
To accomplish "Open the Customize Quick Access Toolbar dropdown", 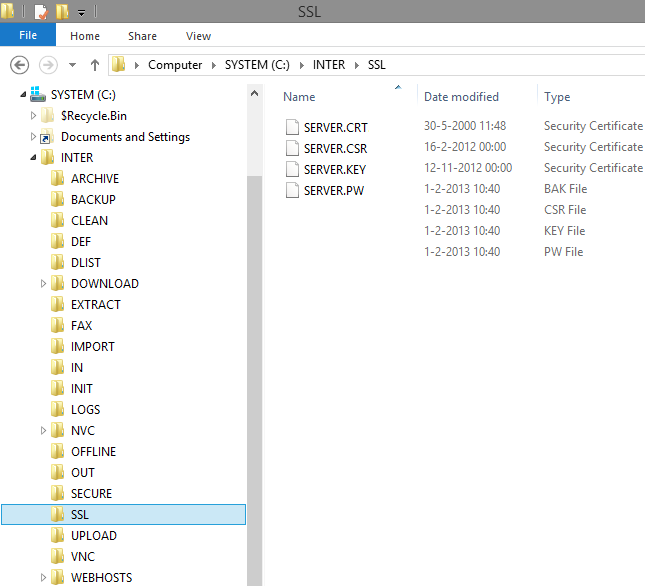I will (x=80, y=13).
